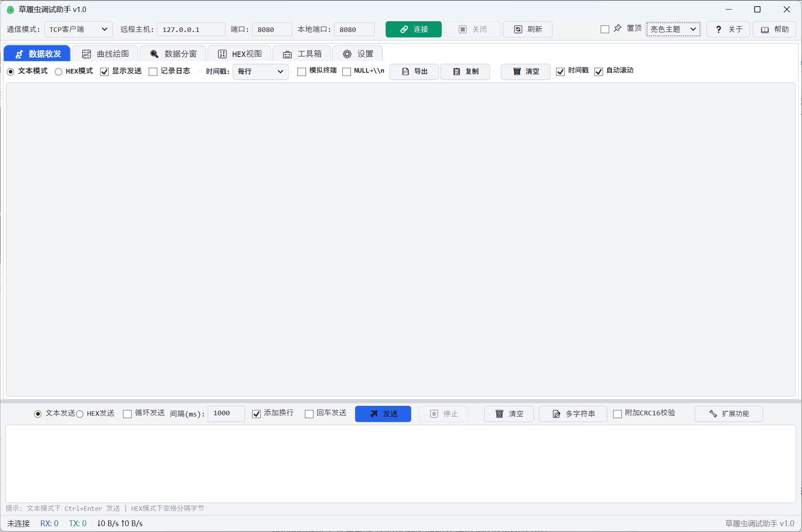This screenshot has width=802, height=532.
Task: Click the 数据收发 tab icon
Action: click(19, 54)
